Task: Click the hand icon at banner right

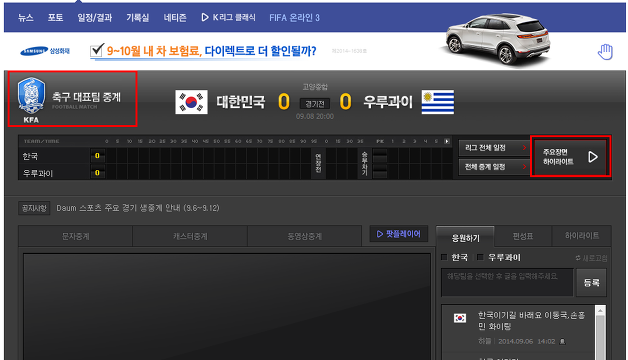Action: (605, 52)
